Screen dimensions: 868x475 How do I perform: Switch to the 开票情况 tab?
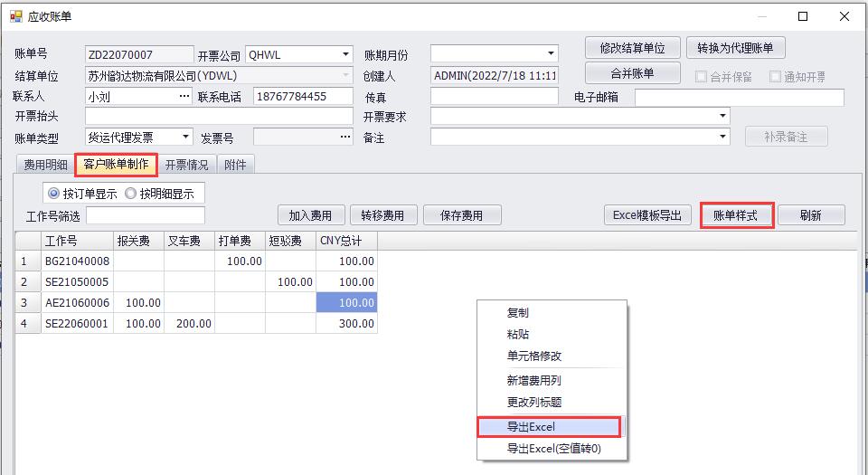(x=187, y=165)
